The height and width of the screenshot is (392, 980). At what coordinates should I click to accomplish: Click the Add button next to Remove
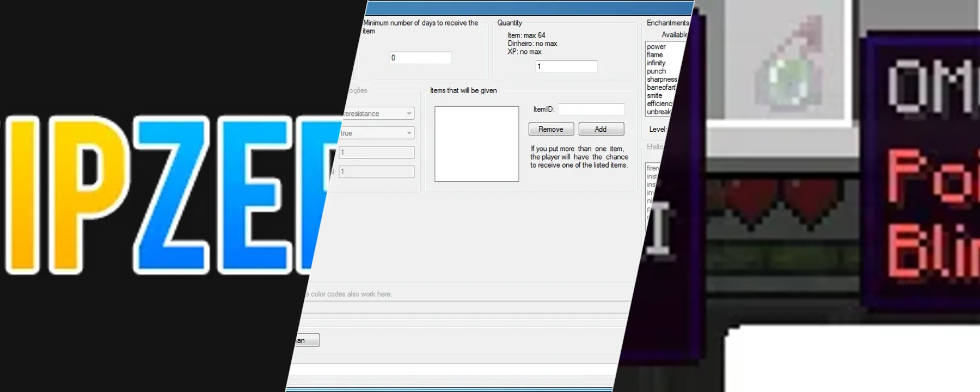tap(601, 129)
